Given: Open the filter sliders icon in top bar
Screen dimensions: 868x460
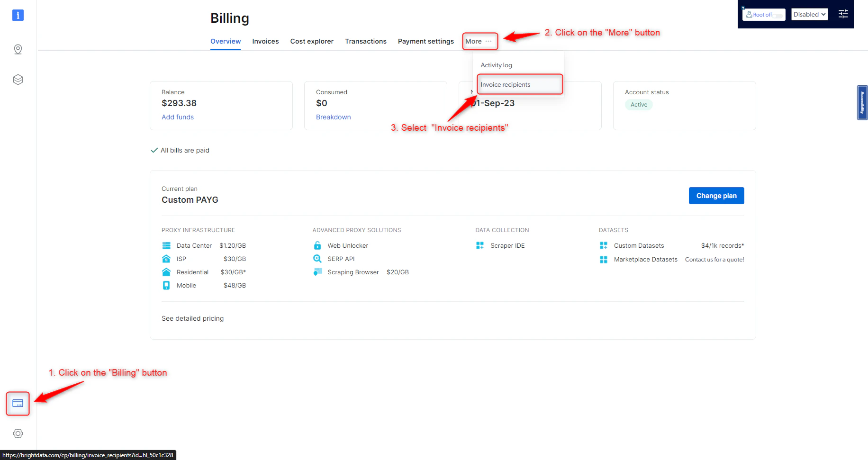Looking at the screenshot, I should [843, 14].
